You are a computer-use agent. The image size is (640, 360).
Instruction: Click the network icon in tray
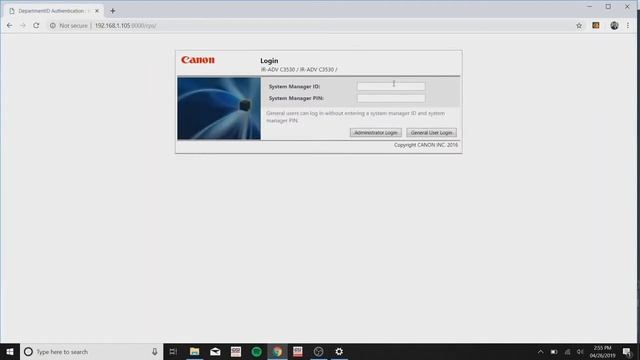click(567, 352)
